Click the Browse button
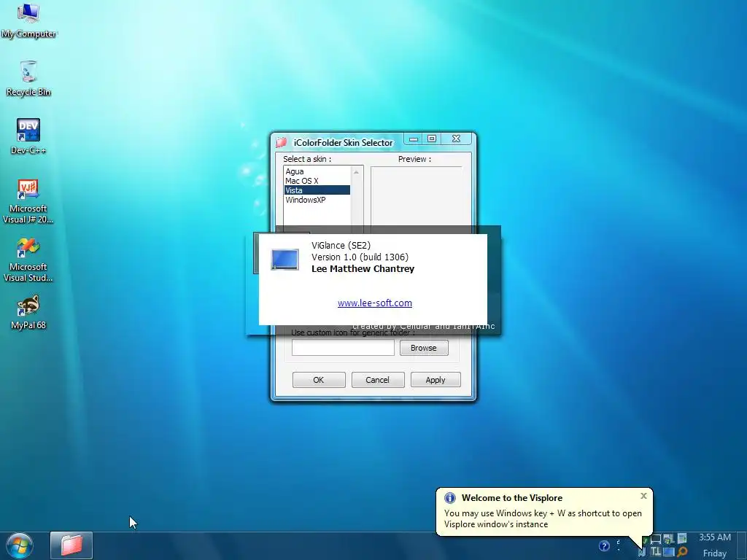Viewport: 747px width, 560px height. 424,348
